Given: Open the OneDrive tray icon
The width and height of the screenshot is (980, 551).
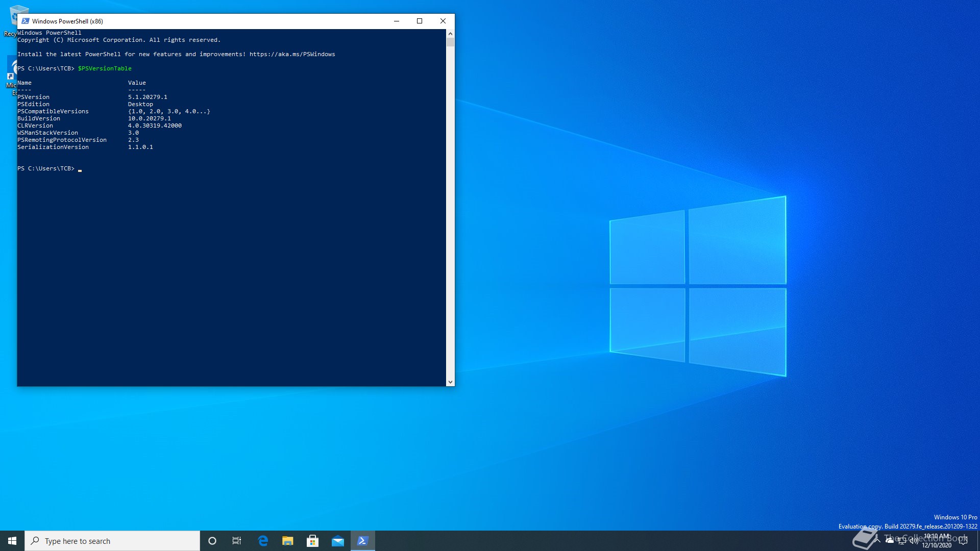Looking at the screenshot, I should coord(890,541).
